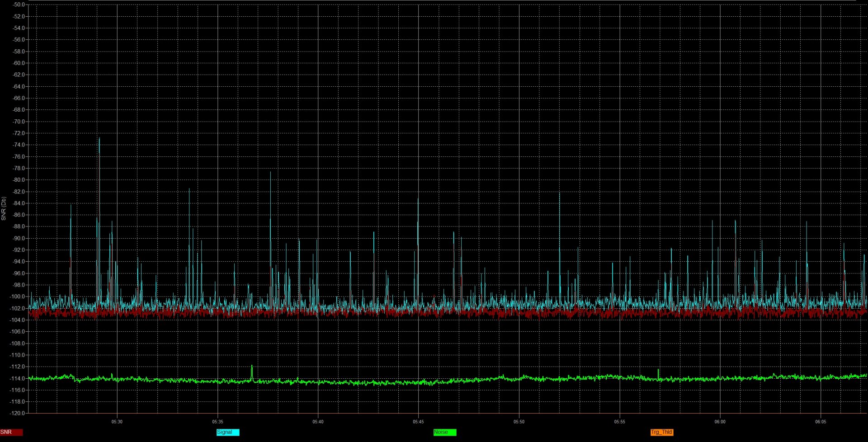Click the 06:05 time axis label
Screen dimensions: 868x442
coord(821,422)
